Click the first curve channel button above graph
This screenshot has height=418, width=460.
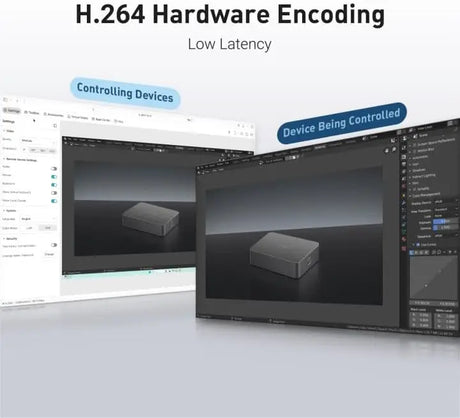[411, 253]
